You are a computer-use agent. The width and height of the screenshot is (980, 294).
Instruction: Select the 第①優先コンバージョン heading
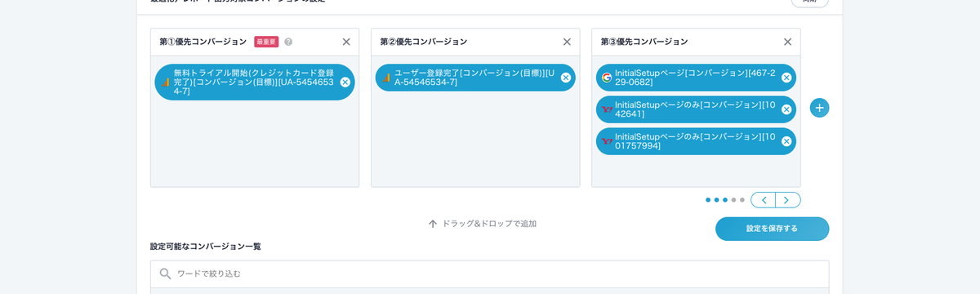(203, 42)
